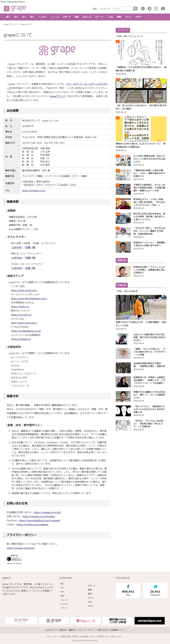This screenshot has width=170, height=644.
Task: Click the search magnifier button
Action: coord(135,9)
